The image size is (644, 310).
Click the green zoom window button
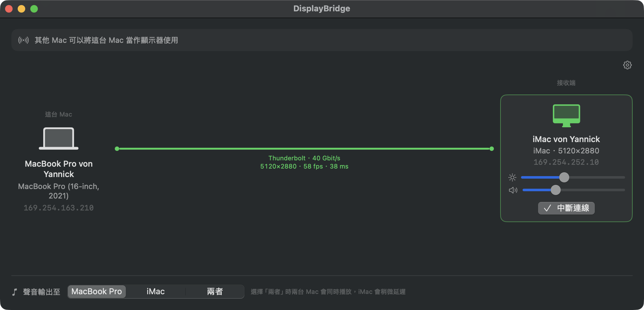pyautogui.click(x=34, y=9)
